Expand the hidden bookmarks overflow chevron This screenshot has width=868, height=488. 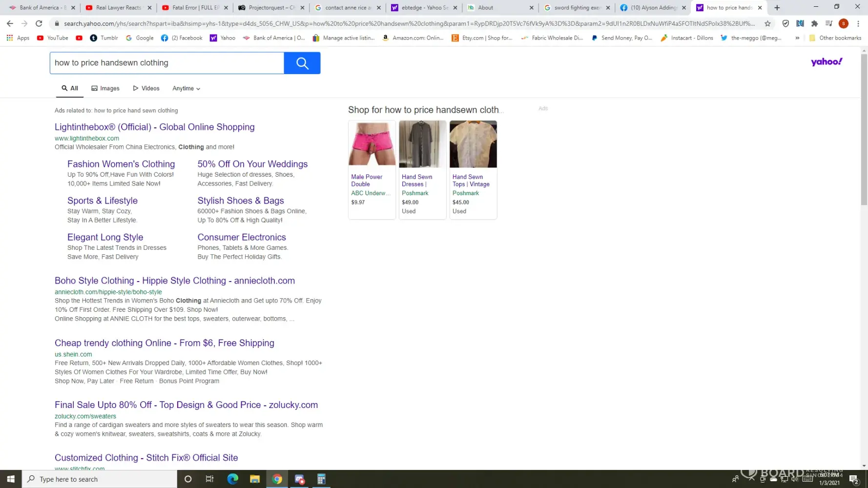point(797,38)
